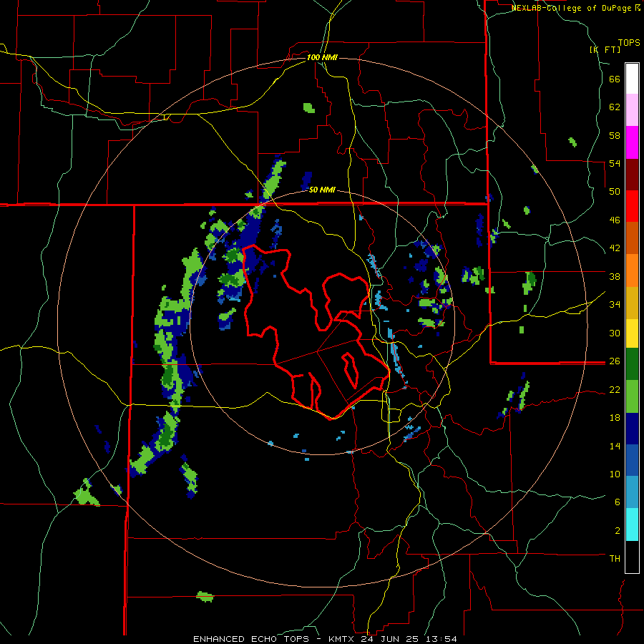Click the legend value '58'
The width and height of the screenshot is (644, 644).
coord(615,135)
